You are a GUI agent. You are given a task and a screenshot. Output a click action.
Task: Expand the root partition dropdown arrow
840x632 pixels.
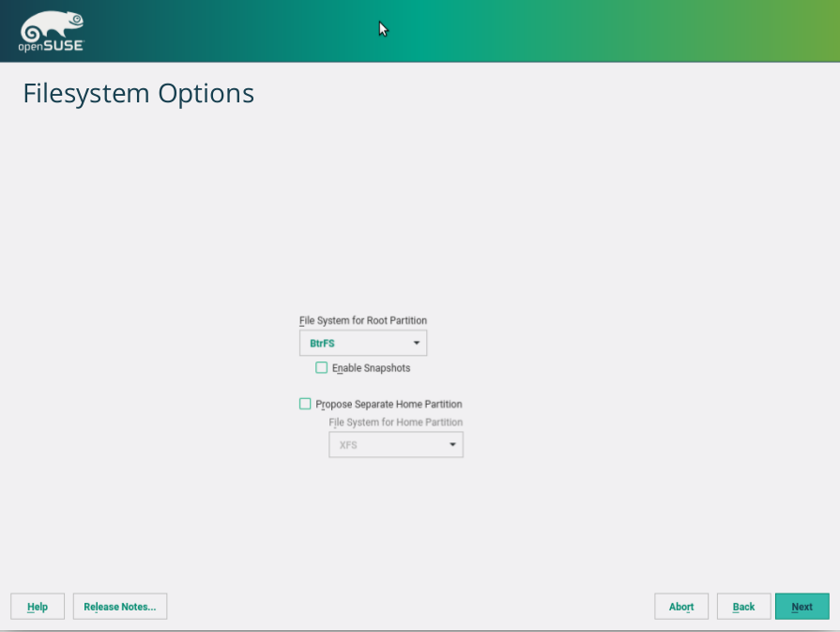416,343
